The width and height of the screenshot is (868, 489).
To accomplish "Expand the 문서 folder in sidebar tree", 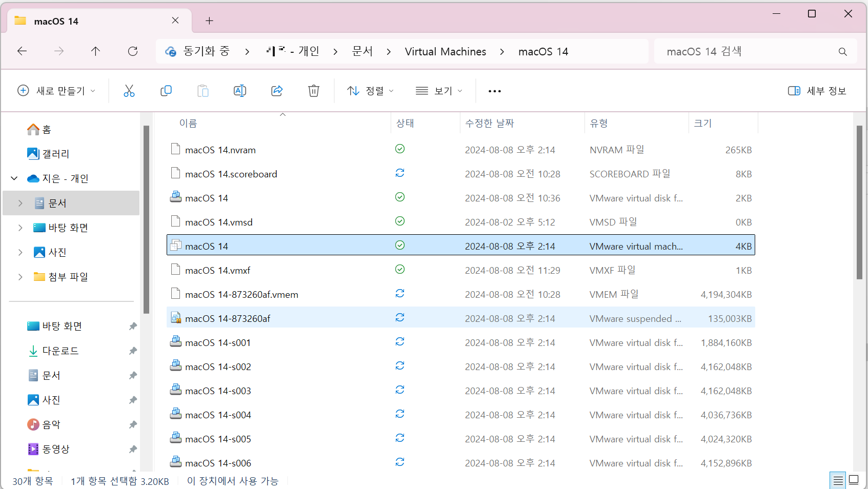I will tap(21, 203).
